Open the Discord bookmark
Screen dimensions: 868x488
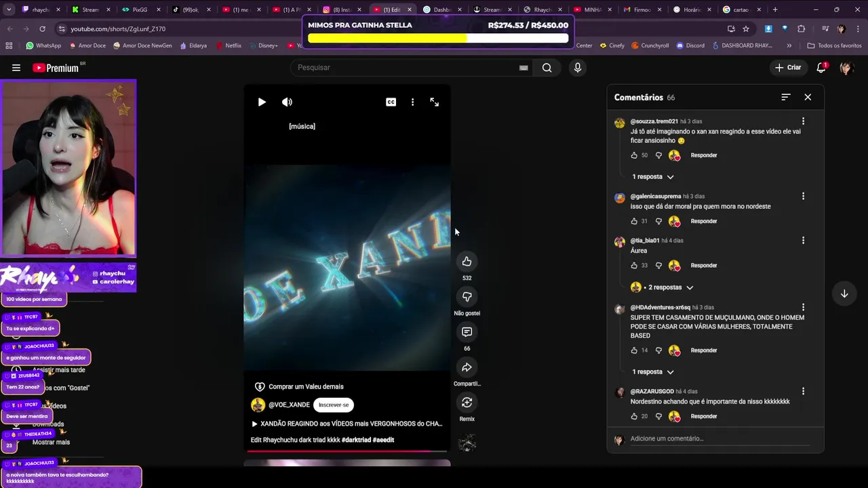pos(690,45)
